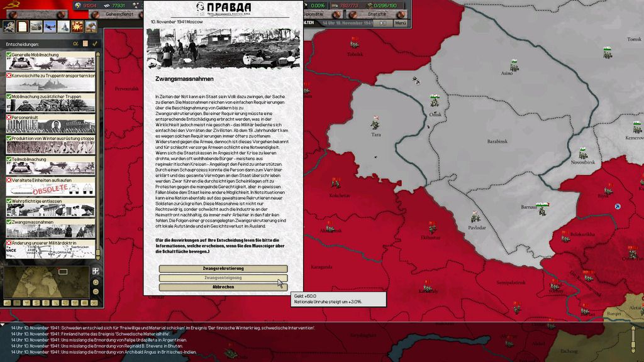Select the rightmost map mode button
The width and height of the screenshot is (644, 362).
94,303
